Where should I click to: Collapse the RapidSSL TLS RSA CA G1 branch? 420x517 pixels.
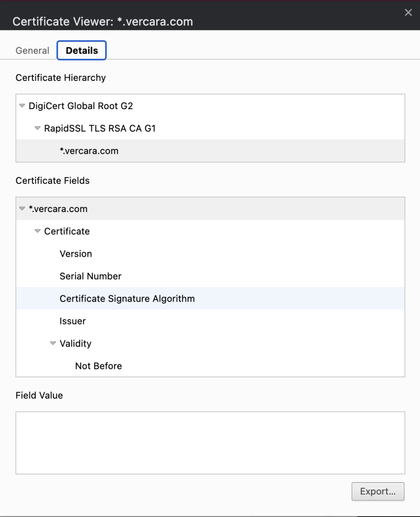(37, 128)
